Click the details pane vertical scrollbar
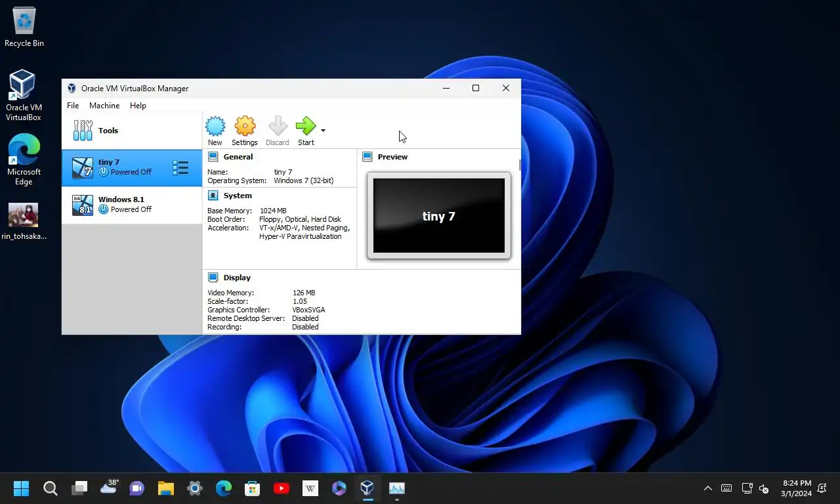Screen dimensions: 840x504 tap(520, 165)
